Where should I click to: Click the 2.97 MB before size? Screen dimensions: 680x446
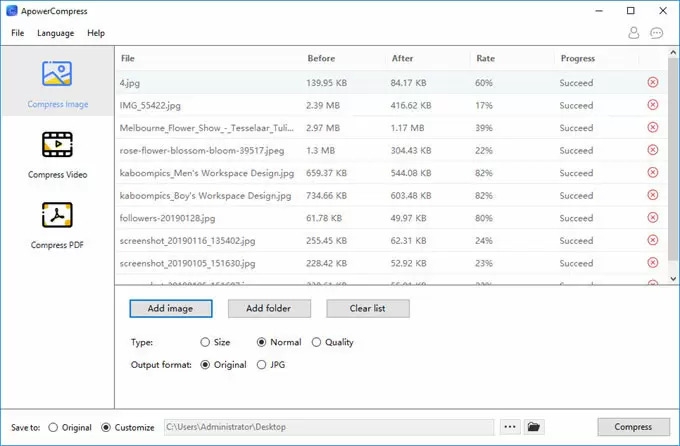pyautogui.click(x=323, y=128)
